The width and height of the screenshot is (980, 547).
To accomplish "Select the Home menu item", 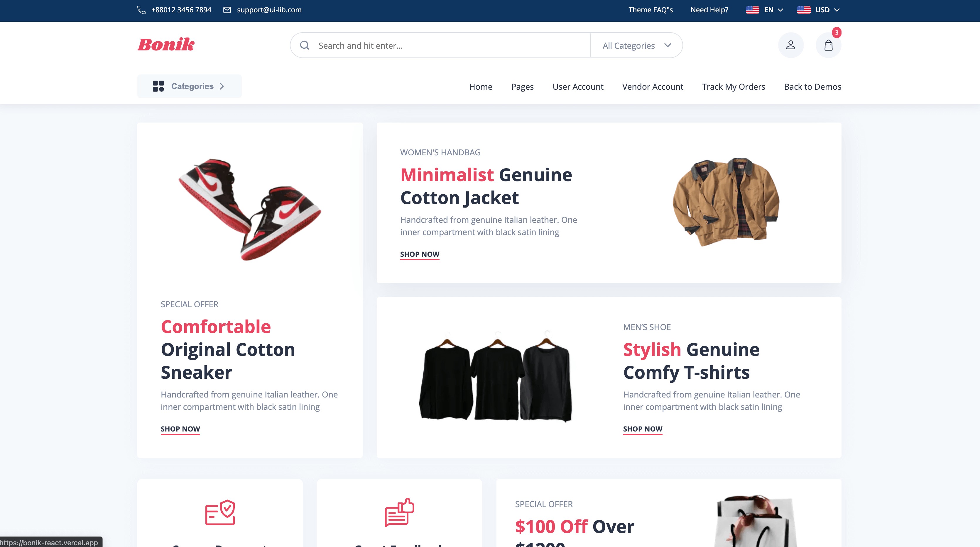I will tap(481, 86).
